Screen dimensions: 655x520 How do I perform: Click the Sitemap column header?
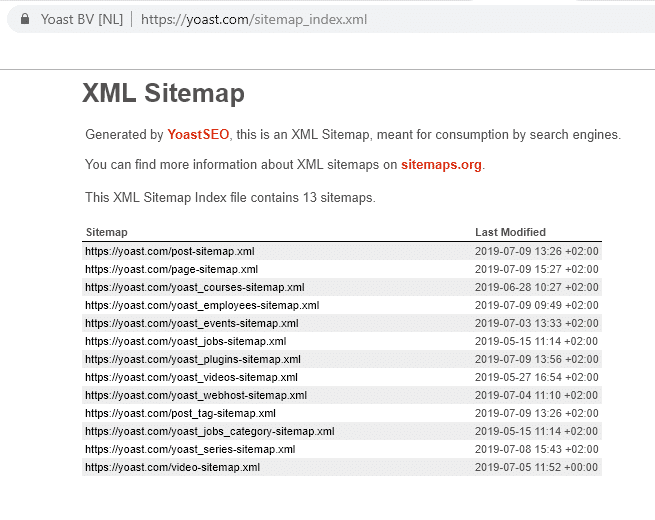(x=107, y=232)
